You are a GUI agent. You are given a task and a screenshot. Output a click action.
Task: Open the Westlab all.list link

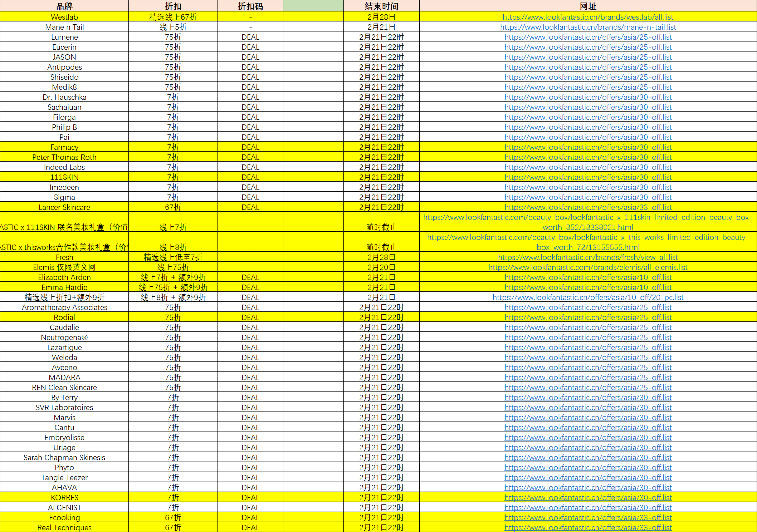588,17
